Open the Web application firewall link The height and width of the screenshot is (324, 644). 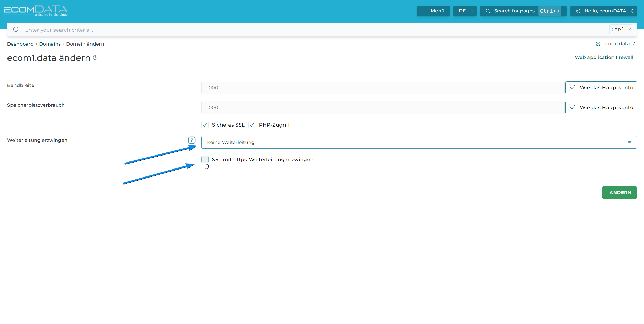tap(604, 57)
